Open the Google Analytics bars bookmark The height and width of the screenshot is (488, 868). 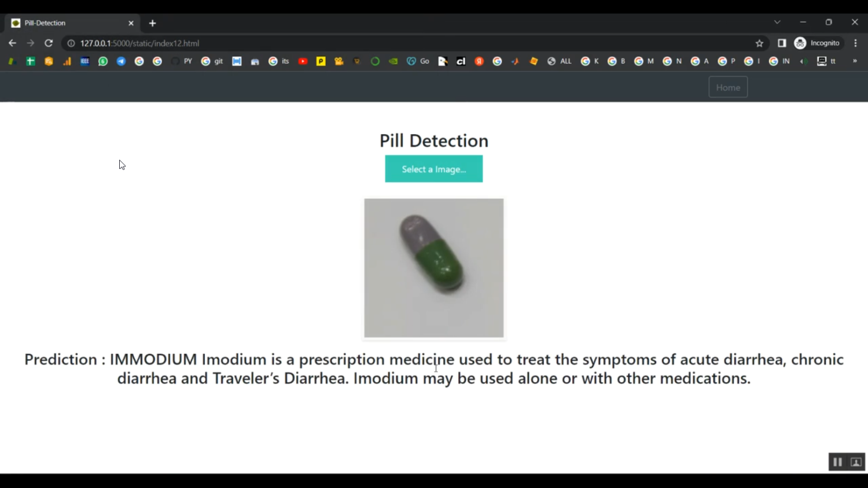pyautogui.click(x=67, y=61)
